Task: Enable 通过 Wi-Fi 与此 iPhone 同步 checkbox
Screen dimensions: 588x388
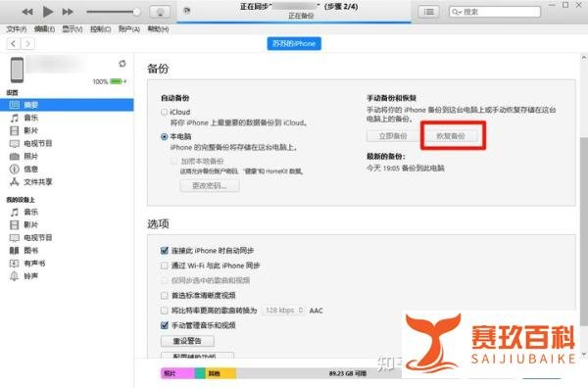Action: click(x=164, y=266)
